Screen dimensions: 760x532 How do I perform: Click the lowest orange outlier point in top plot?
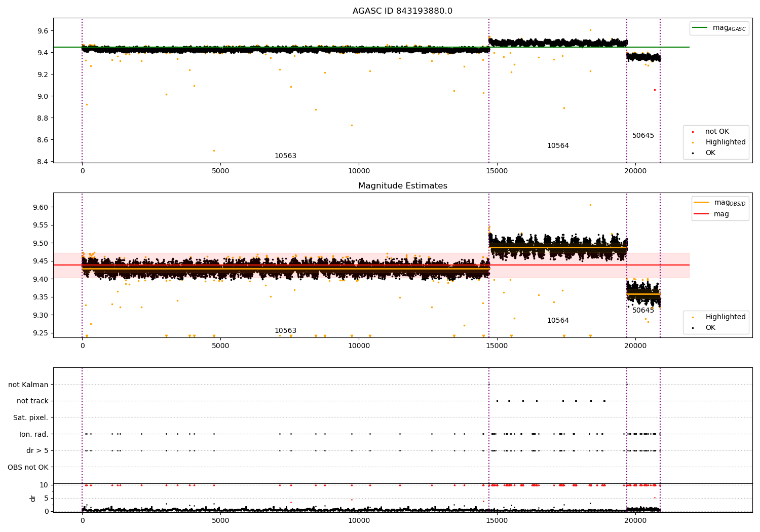tap(214, 150)
